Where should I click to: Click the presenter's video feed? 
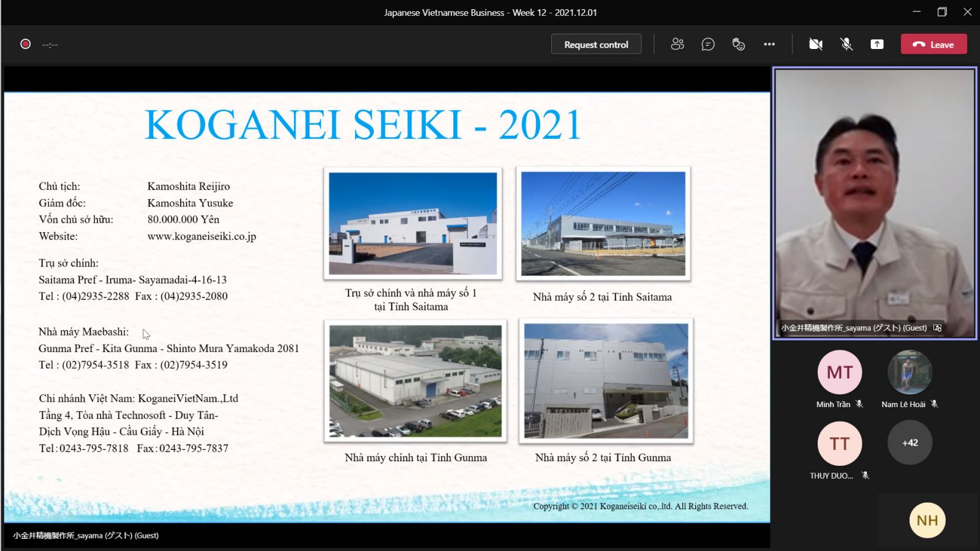[x=875, y=202]
